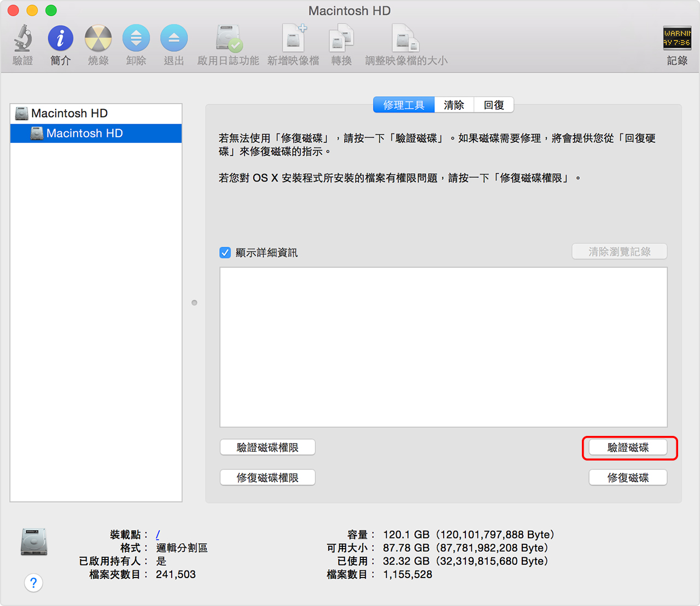Click inside the empty details log area
The image size is (700, 606).
[444, 347]
